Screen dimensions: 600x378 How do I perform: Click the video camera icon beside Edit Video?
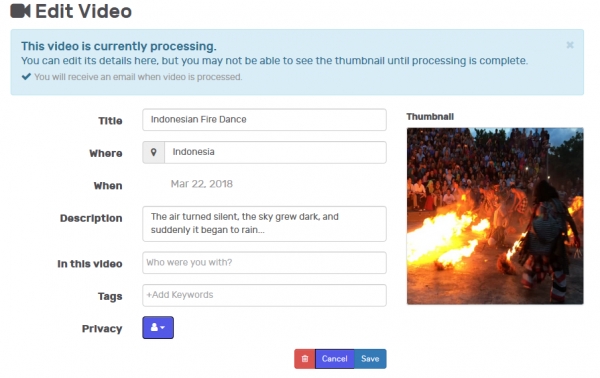20,11
